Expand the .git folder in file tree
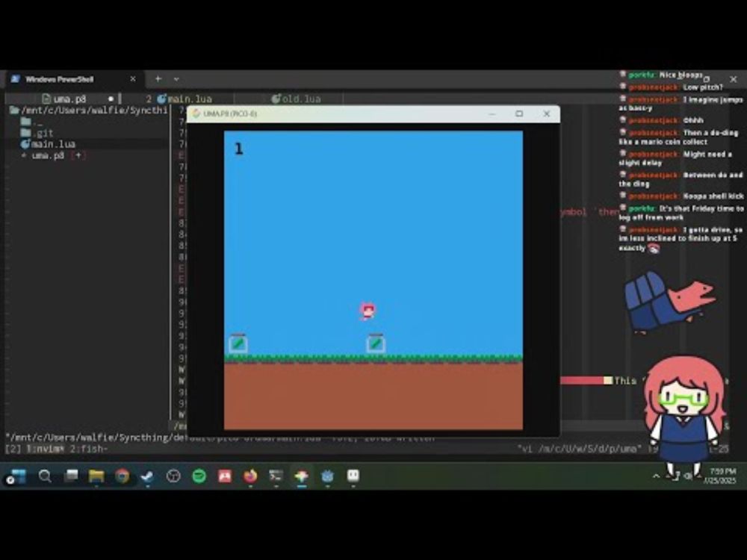The image size is (747, 560). 37,133
